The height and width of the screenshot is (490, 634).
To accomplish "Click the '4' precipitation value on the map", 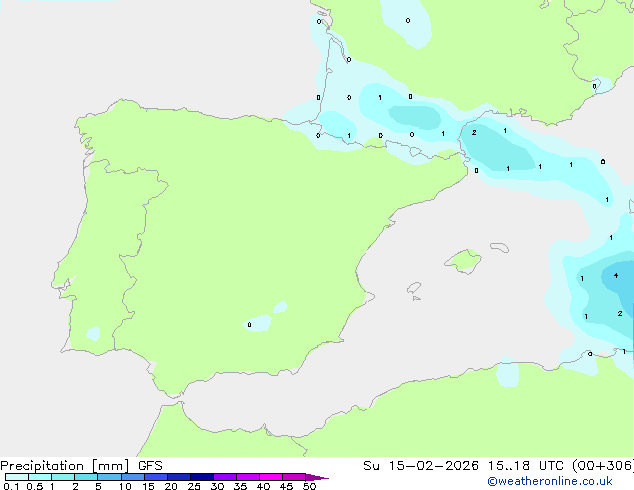I will (x=616, y=276).
